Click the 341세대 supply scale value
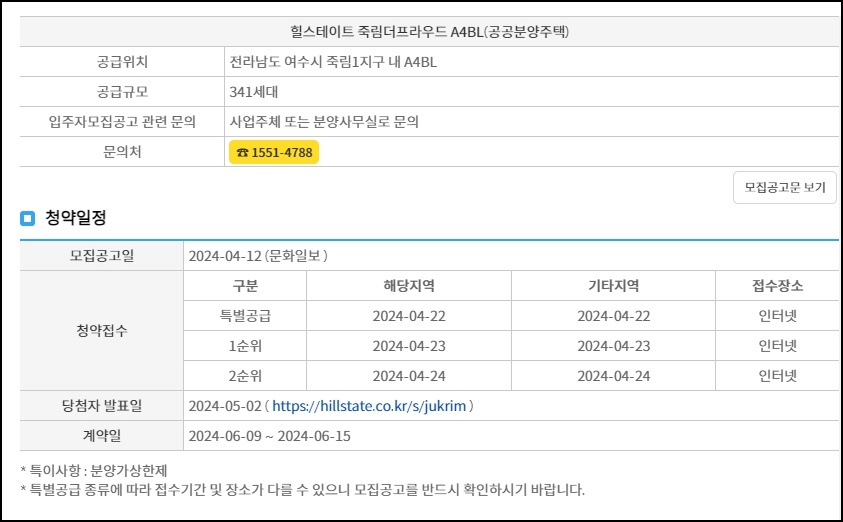 (x=254, y=92)
